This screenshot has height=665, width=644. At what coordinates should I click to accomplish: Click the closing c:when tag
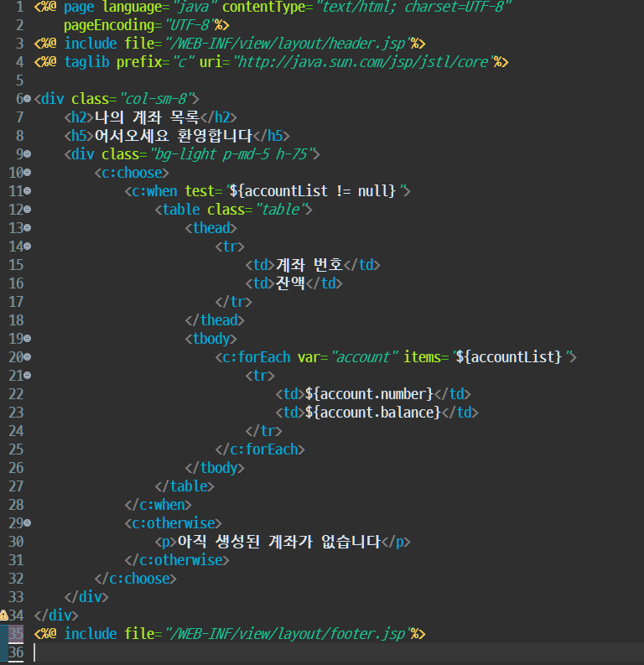pyautogui.click(x=158, y=505)
